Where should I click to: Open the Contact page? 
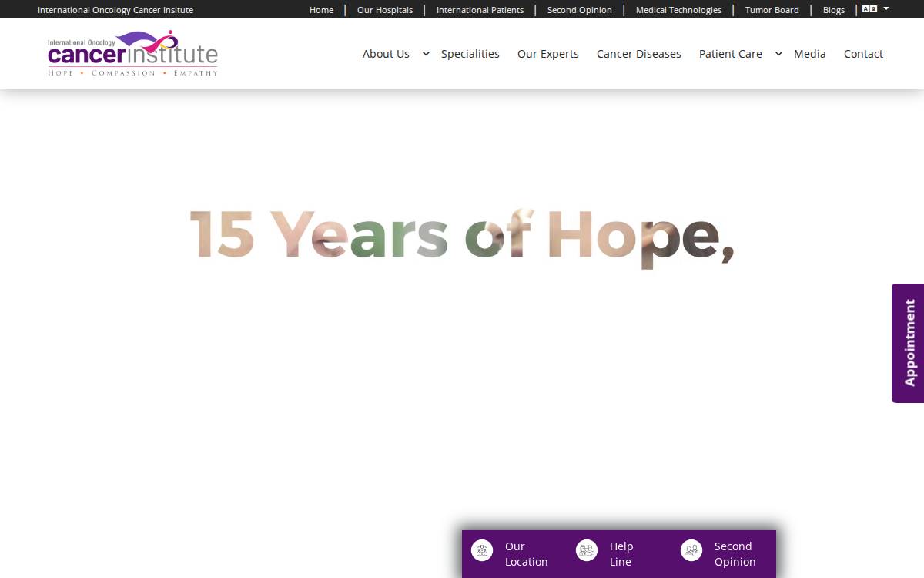click(x=863, y=54)
